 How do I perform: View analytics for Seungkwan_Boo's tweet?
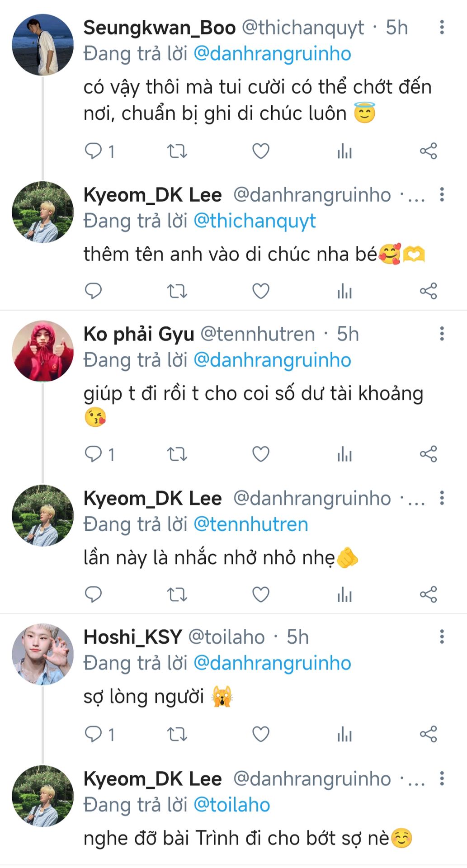344,151
